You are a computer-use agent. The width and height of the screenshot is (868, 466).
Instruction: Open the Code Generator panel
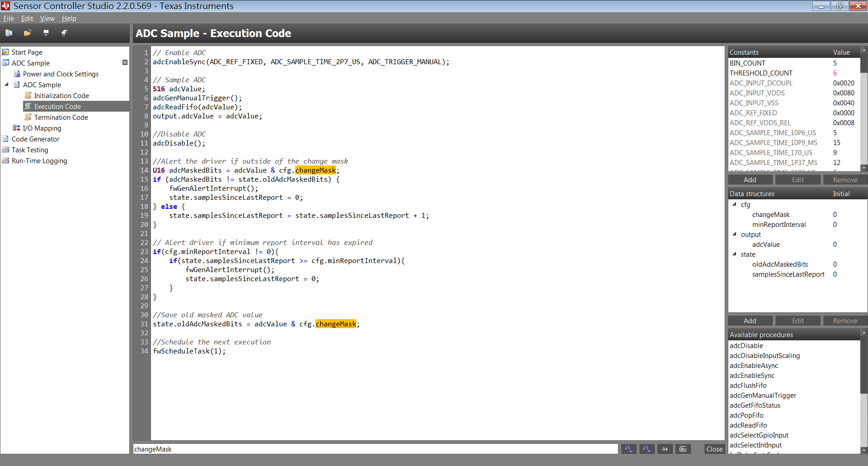click(x=35, y=139)
